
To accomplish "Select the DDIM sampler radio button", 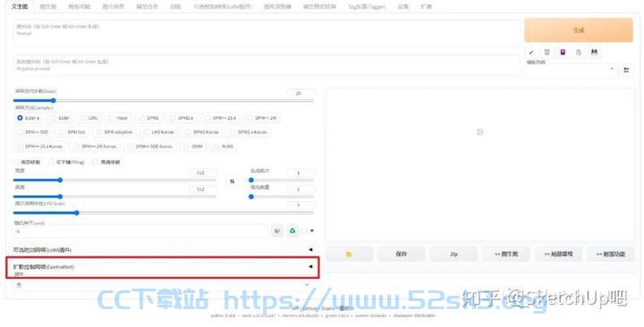I will click(193, 146).
